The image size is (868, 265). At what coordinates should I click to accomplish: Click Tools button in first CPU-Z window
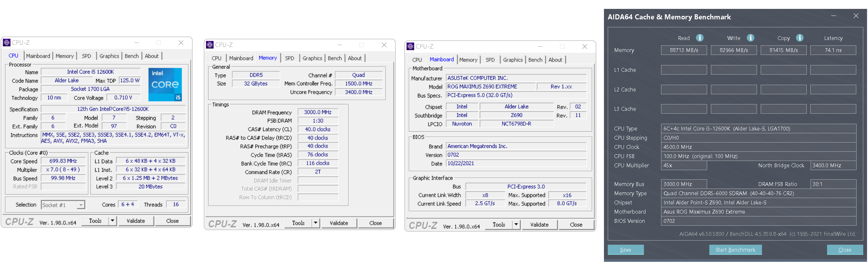tap(95, 221)
